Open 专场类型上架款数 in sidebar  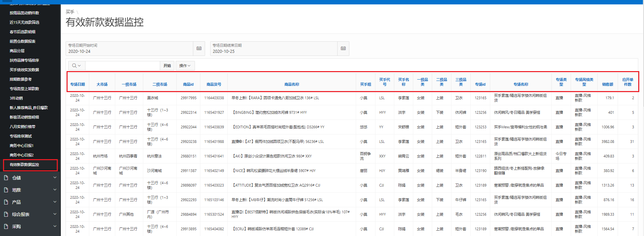[x=24, y=89]
